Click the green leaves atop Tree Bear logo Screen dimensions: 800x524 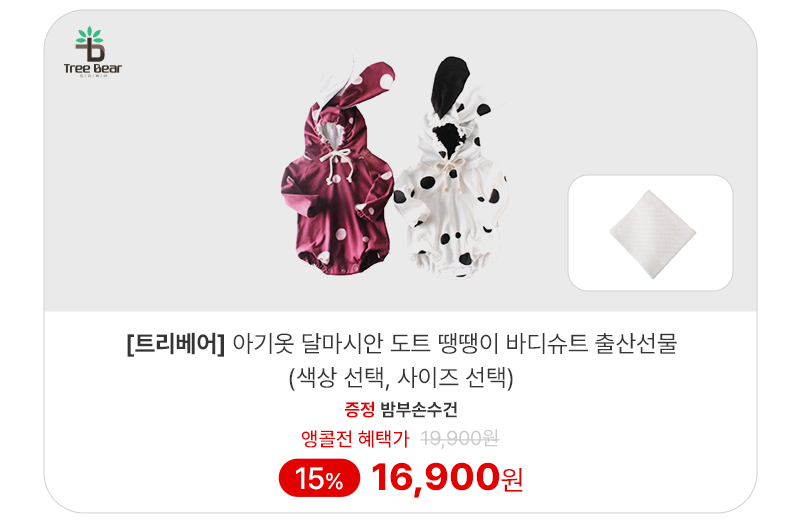tap(90, 34)
